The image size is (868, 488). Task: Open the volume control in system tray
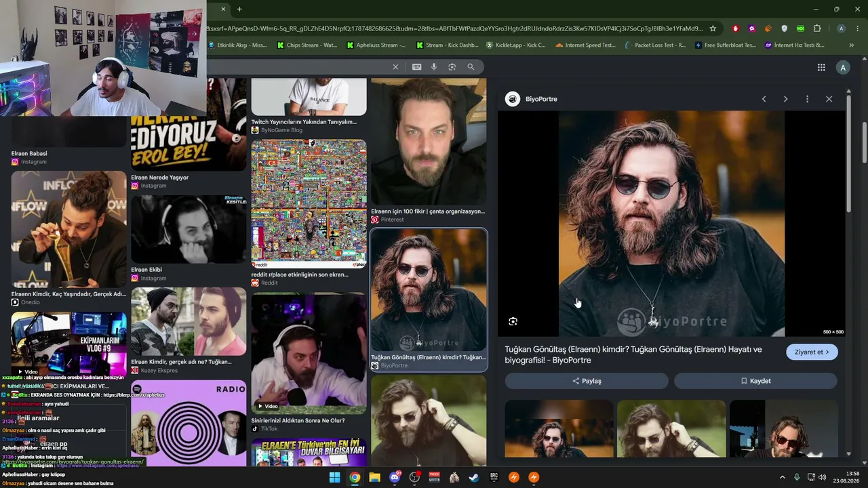(x=822, y=477)
